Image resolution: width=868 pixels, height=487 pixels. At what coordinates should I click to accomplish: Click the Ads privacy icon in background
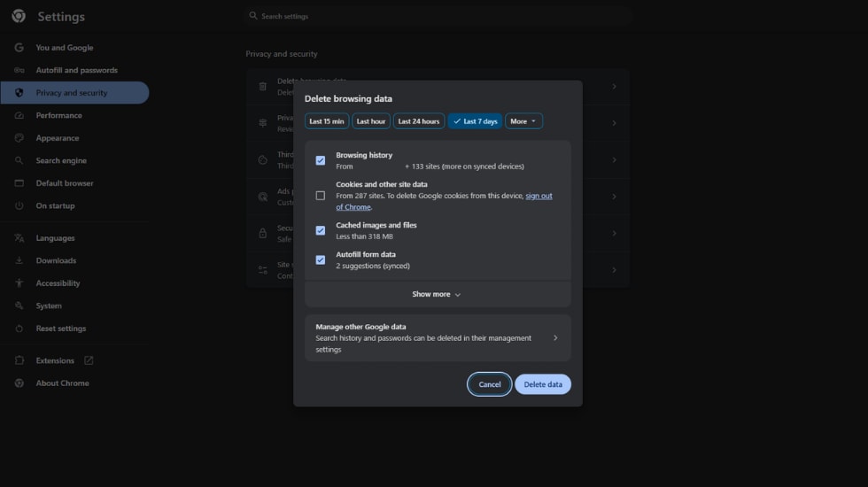point(263,197)
